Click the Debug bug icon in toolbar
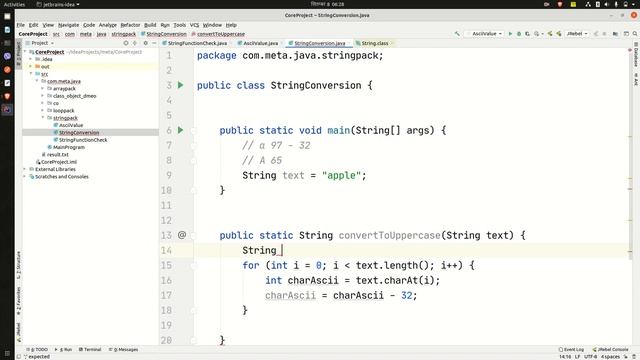Viewport: 640px width, 360px height. click(x=519, y=34)
